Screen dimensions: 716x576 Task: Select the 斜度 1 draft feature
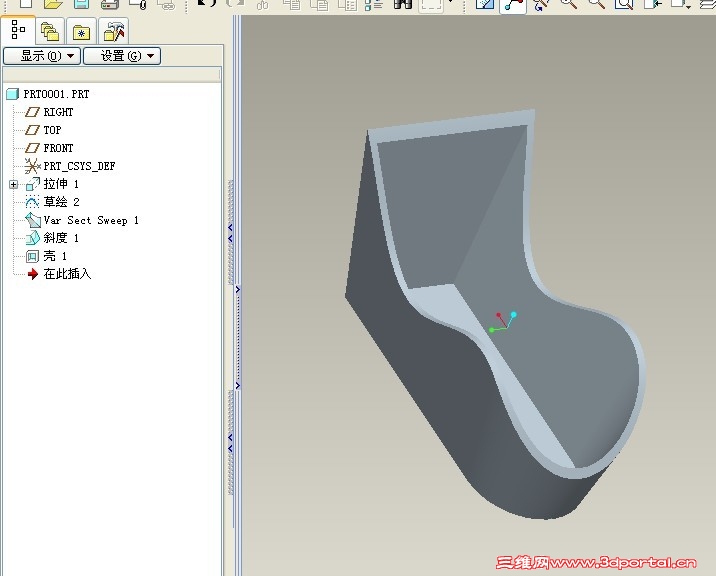tap(53, 238)
